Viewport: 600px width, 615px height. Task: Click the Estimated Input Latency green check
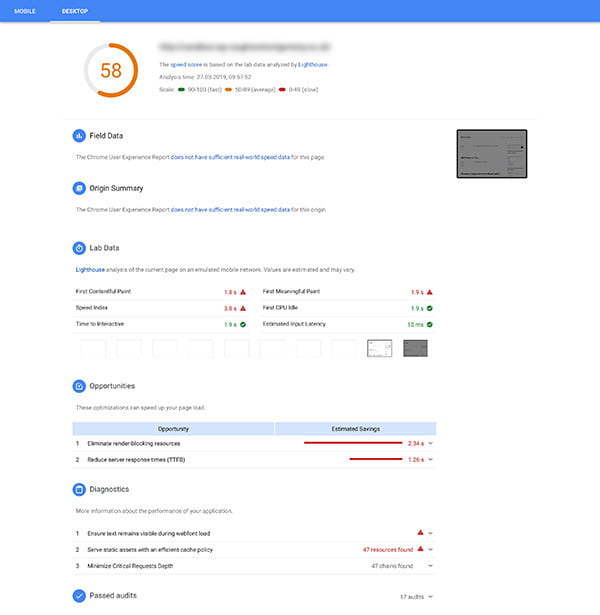click(x=430, y=324)
